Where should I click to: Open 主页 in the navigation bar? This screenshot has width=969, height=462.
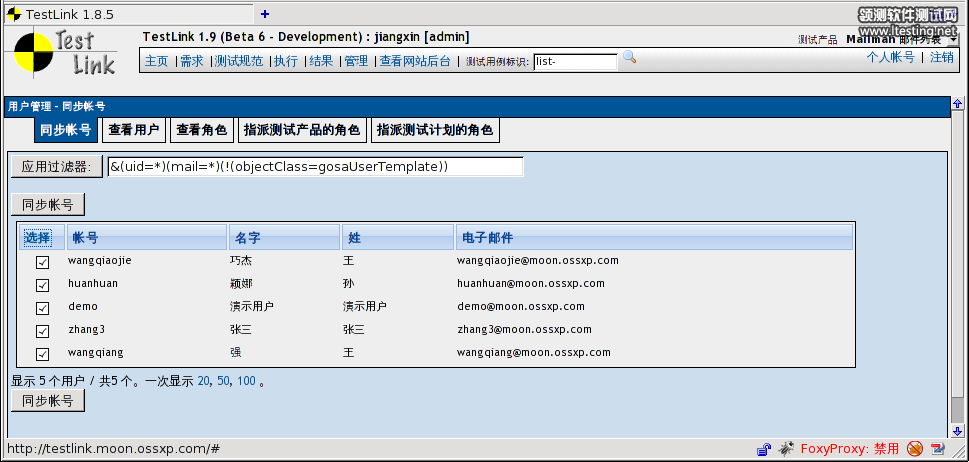[156, 61]
